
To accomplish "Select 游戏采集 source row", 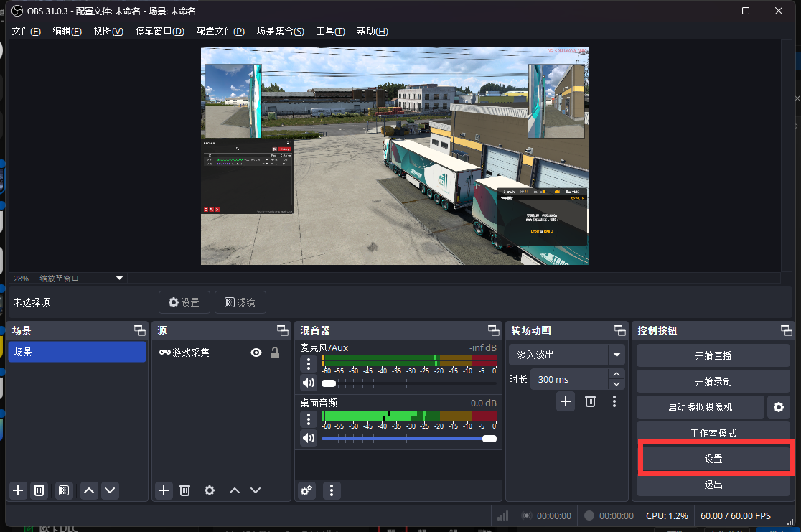I will pyautogui.click(x=221, y=353).
